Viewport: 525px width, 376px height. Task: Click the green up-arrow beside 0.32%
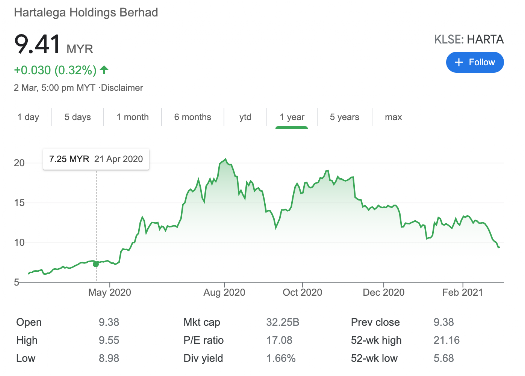pyautogui.click(x=104, y=70)
